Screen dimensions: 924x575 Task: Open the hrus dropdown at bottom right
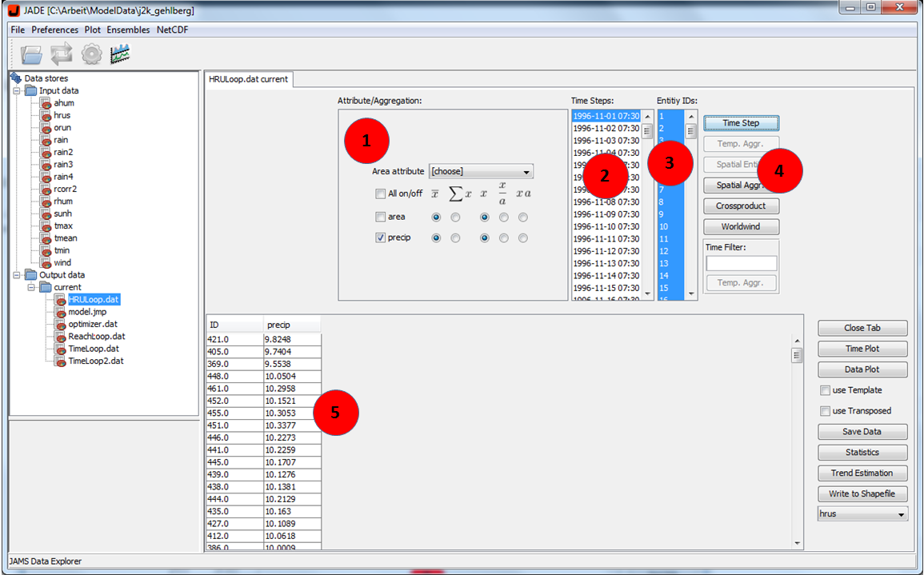coord(862,513)
